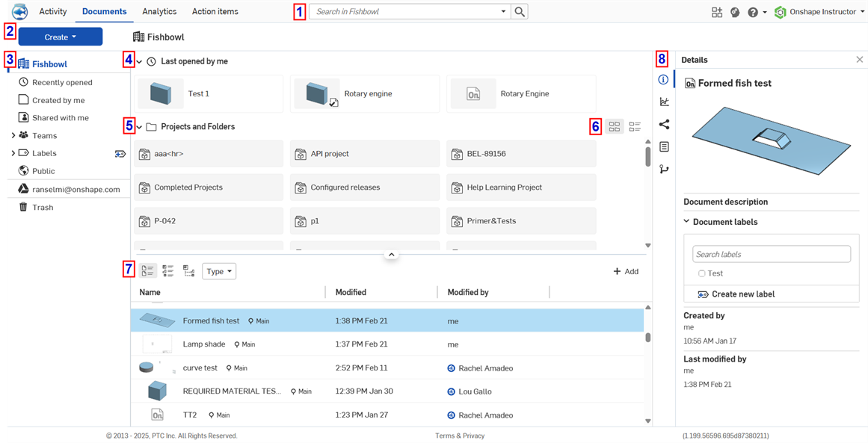Open the Test 1 recent document card
This screenshot has height=443, width=868.
208,93
